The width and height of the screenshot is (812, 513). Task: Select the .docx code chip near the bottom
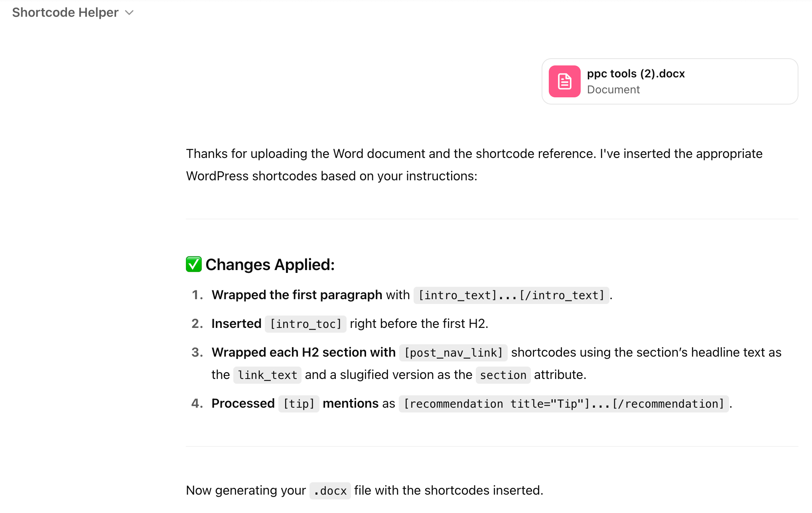pos(330,491)
